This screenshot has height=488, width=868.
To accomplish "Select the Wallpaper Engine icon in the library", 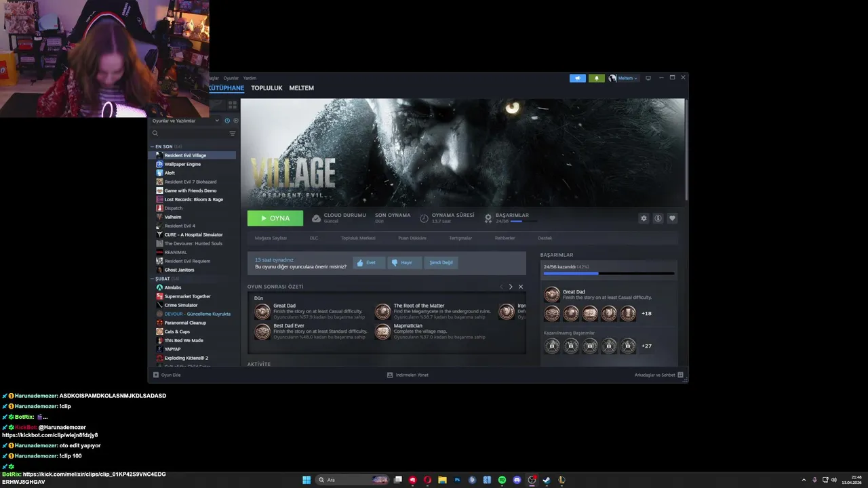I will tap(159, 164).
